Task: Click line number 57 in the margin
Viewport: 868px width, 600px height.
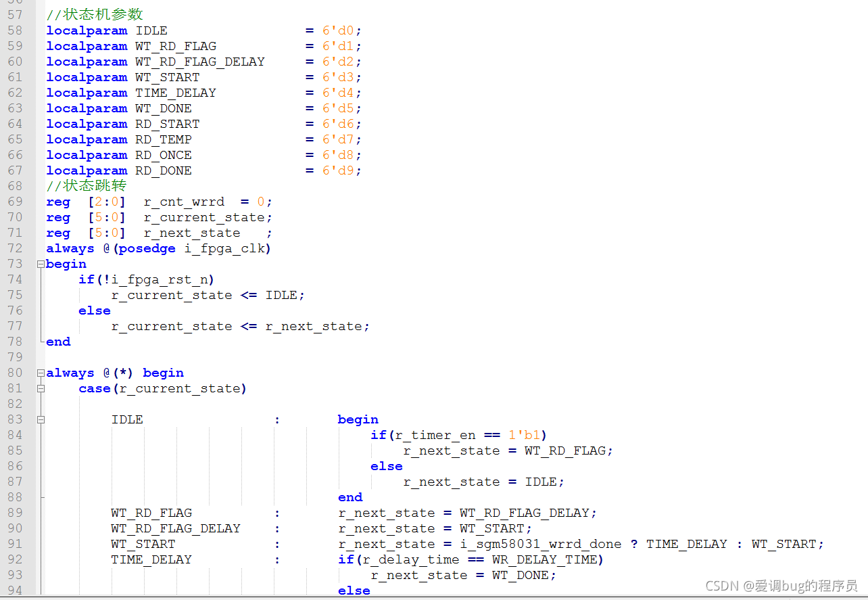Action: [x=15, y=15]
